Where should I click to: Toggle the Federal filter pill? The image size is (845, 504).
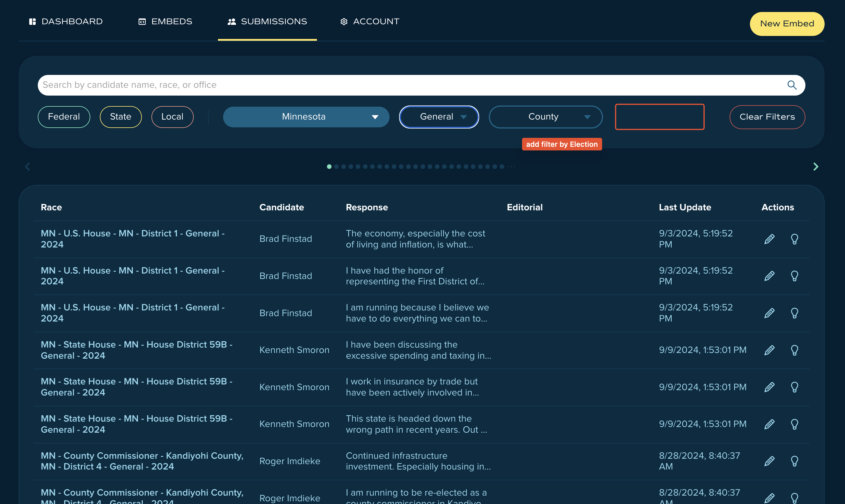[x=64, y=117]
